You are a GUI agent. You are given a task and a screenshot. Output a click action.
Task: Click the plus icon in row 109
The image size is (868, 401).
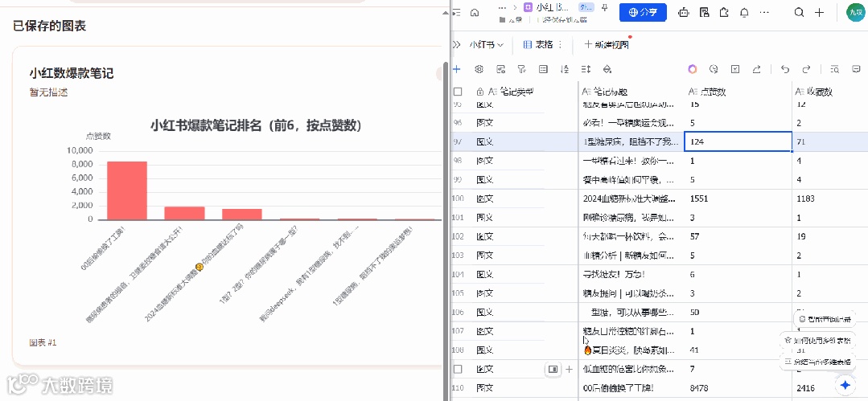click(x=569, y=369)
